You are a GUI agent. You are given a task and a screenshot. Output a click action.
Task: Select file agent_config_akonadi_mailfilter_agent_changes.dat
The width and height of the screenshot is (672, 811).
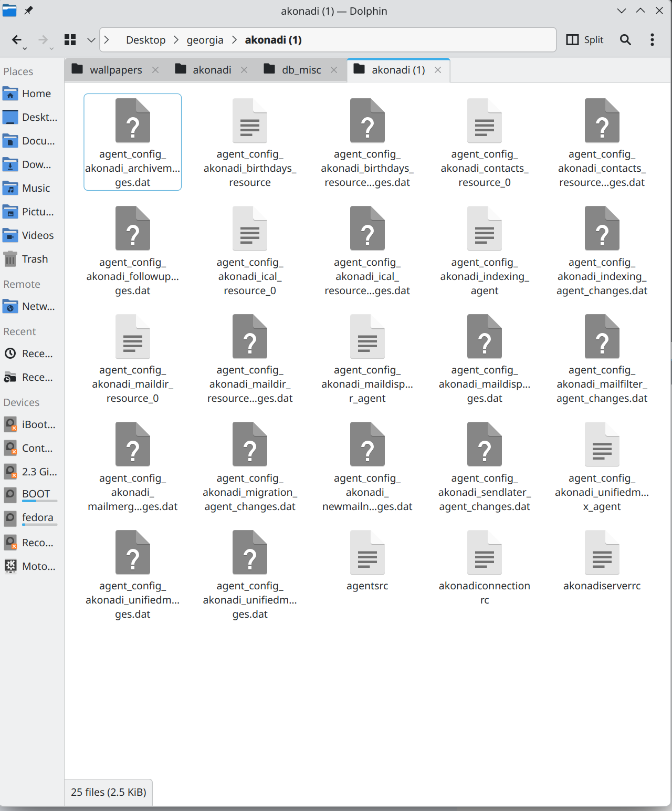point(602,358)
